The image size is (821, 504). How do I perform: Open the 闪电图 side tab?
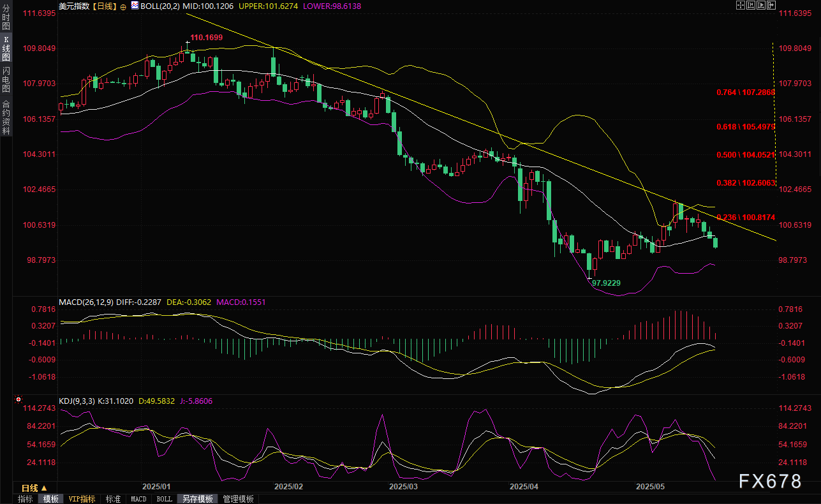[x=6, y=79]
